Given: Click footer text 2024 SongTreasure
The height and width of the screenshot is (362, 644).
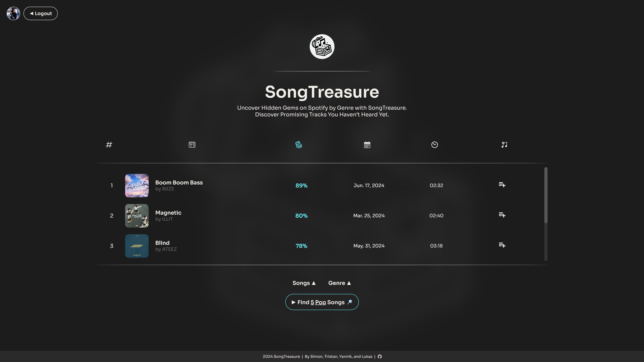Looking at the screenshot, I should pos(281,357).
